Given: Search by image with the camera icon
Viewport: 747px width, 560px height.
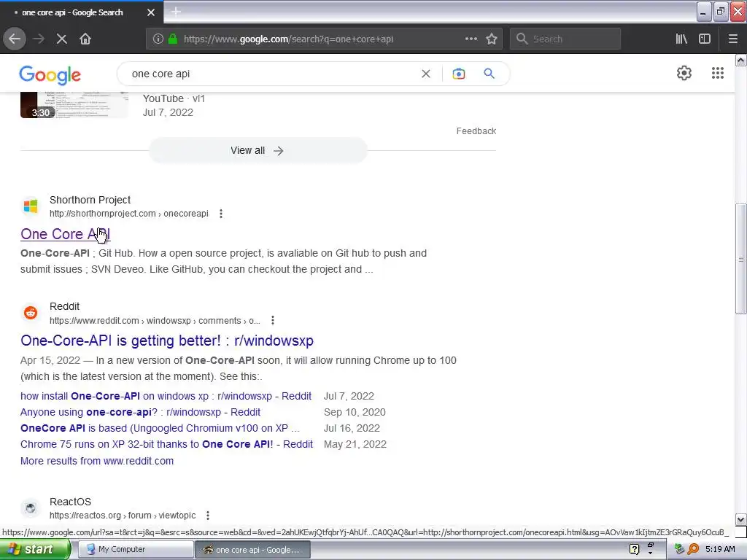Looking at the screenshot, I should pos(459,74).
